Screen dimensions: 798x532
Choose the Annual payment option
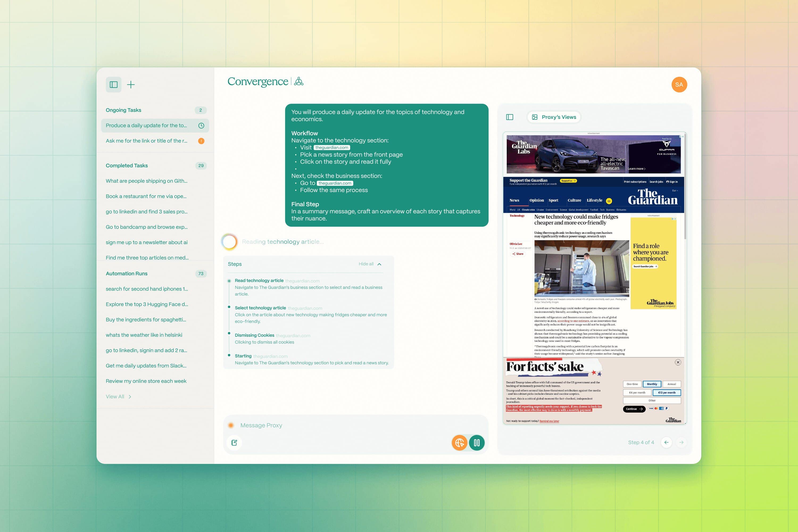(x=671, y=384)
